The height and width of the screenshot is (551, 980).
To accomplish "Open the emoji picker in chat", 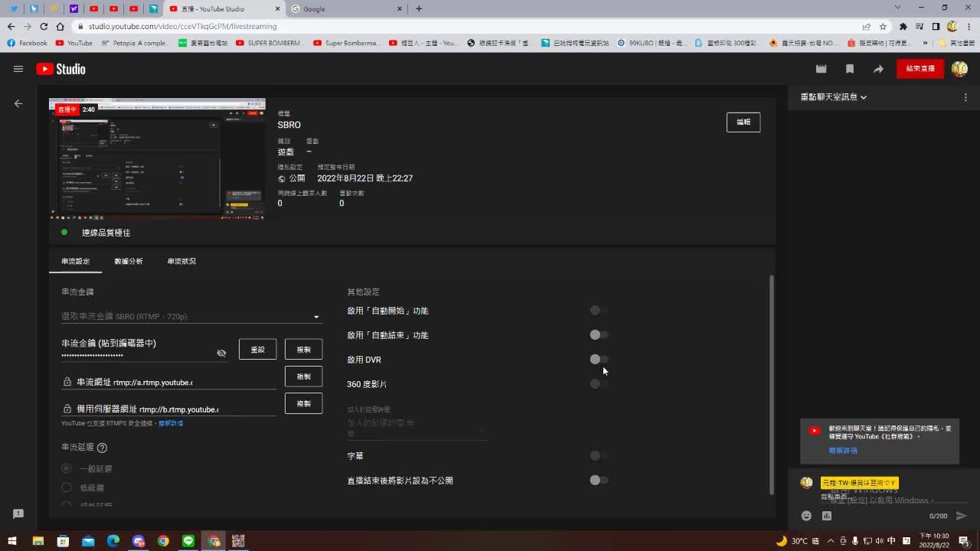I will click(x=806, y=516).
